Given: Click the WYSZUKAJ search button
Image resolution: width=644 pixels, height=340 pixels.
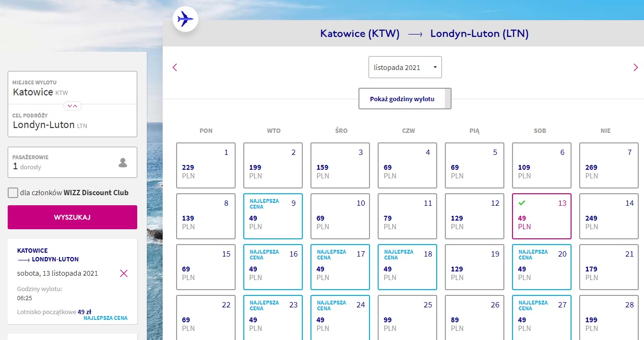Looking at the screenshot, I should click(x=72, y=217).
